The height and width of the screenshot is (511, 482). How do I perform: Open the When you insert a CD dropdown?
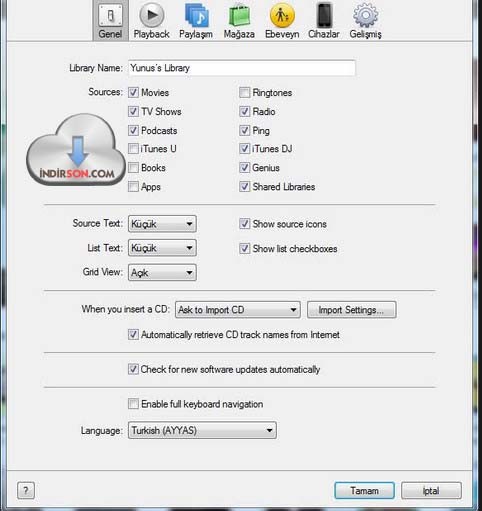238,310
